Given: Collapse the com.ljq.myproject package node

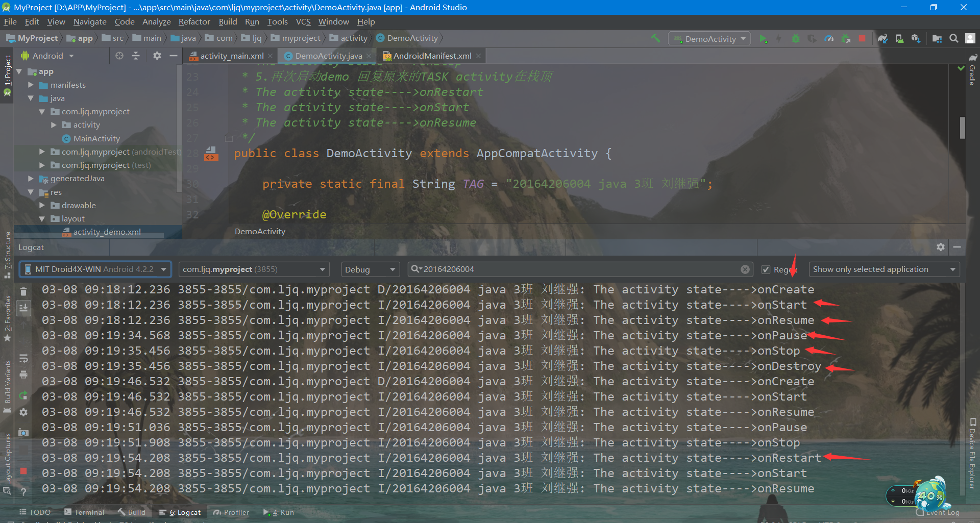Looking at the screenshot, I should pyautogui.click(x=43, y=111).
